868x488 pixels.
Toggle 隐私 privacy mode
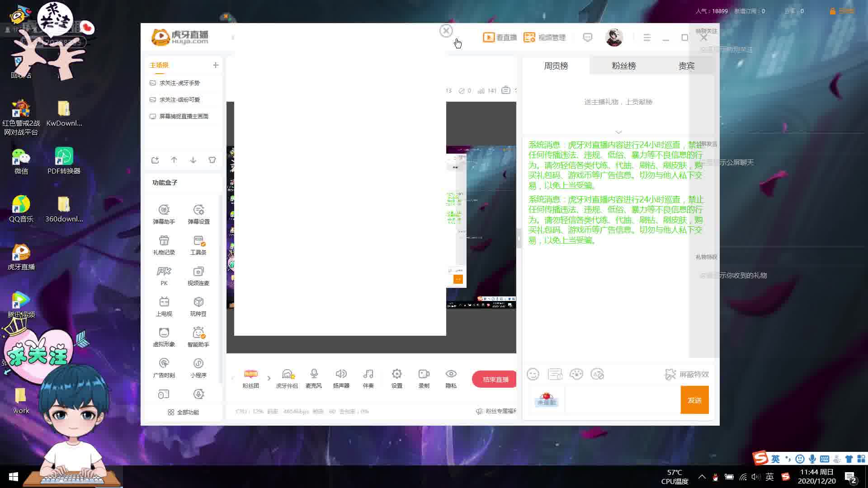[451, 379]
